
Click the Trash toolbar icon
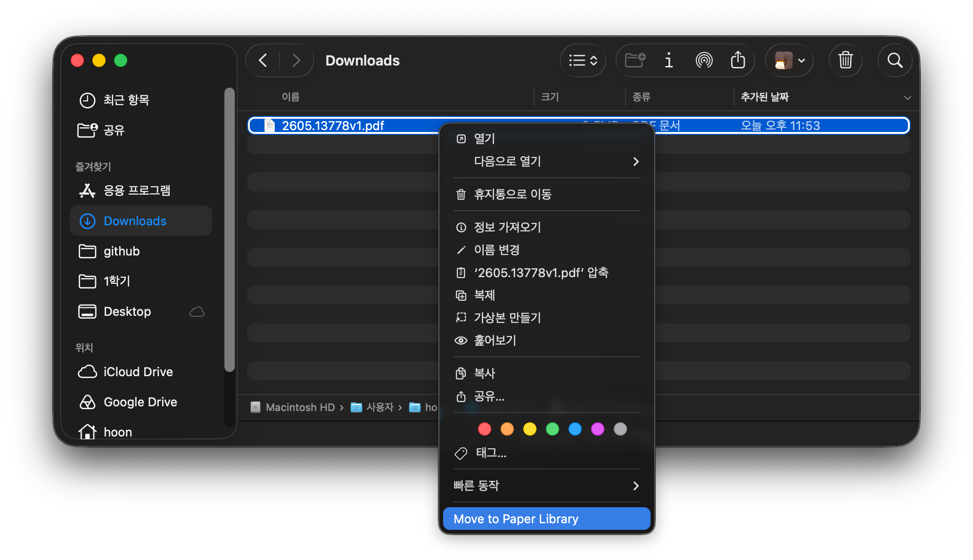tap(846, 60)
